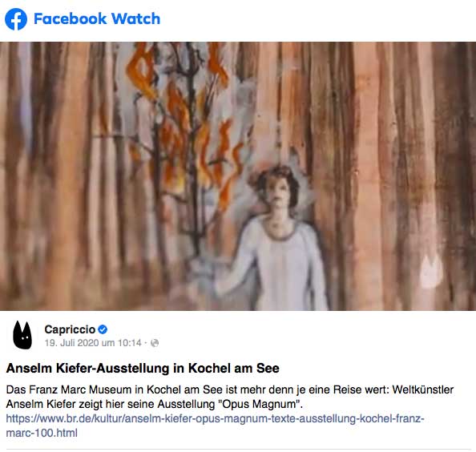Play the Anselm Kiefer painting video
This screenshot has height=452, width=476.
click(238, 176)
